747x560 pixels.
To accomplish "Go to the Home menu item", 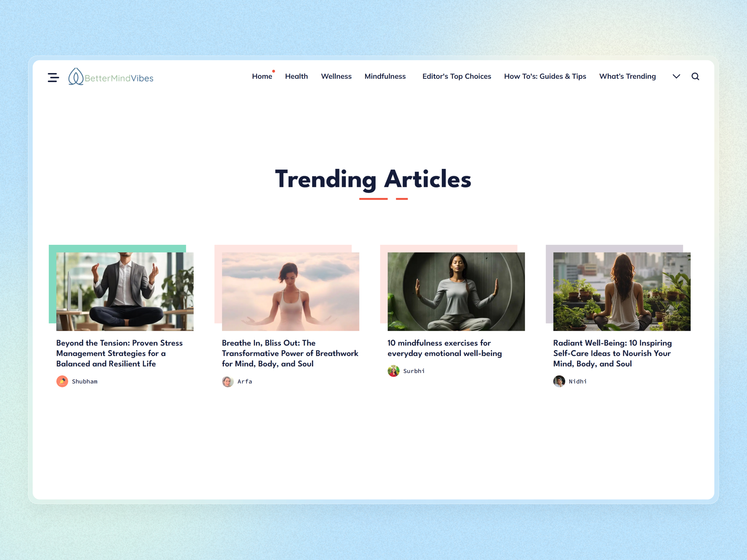I will pos(262,77).
